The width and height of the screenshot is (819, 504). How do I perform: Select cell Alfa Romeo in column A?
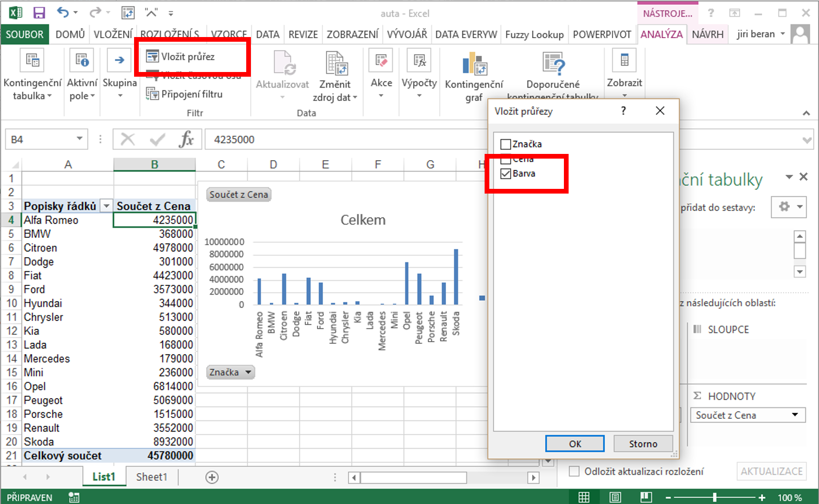point(67,220)
